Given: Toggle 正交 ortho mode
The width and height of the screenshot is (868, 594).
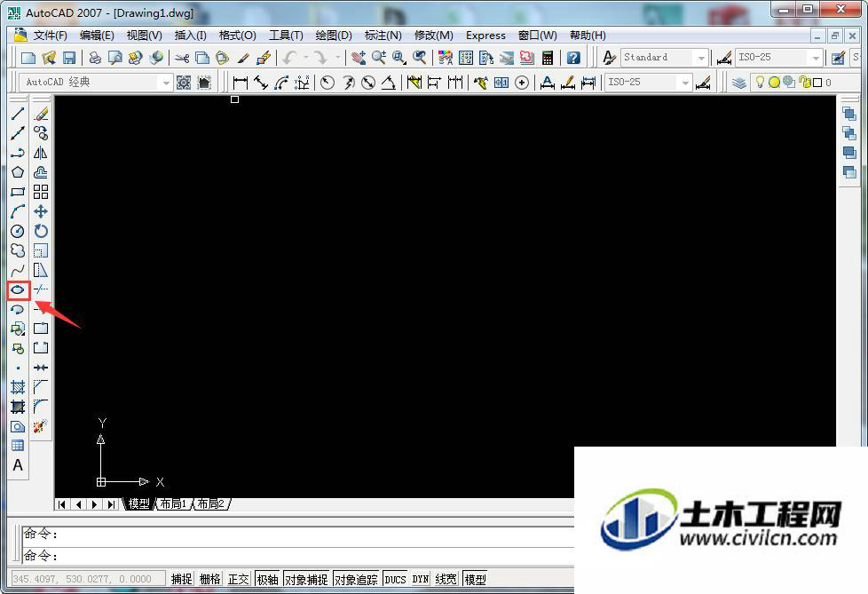Looking at the screenshot, I should [x=239, y=579].
